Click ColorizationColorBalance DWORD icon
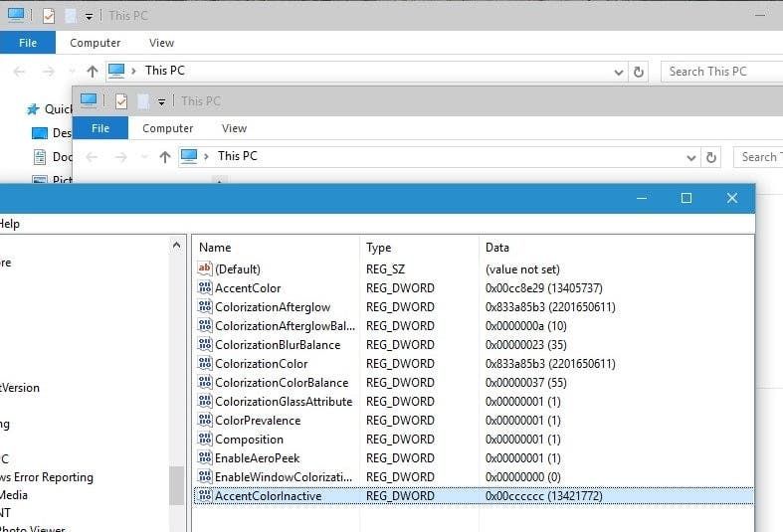The width and height of the screenshot is (783, 532). coord(205,382)
